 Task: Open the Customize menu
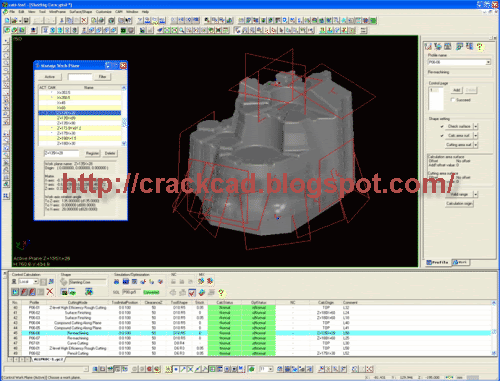tap(104, 12)
